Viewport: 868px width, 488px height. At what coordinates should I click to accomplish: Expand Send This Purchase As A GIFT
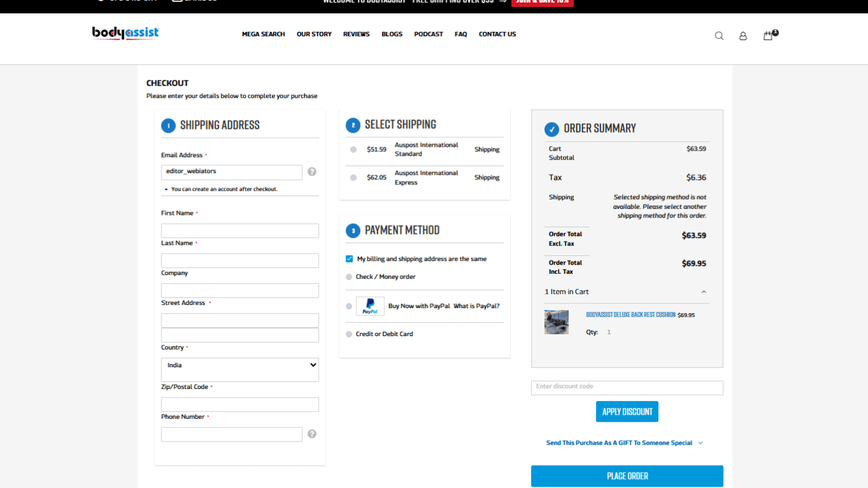coord(625,443)
